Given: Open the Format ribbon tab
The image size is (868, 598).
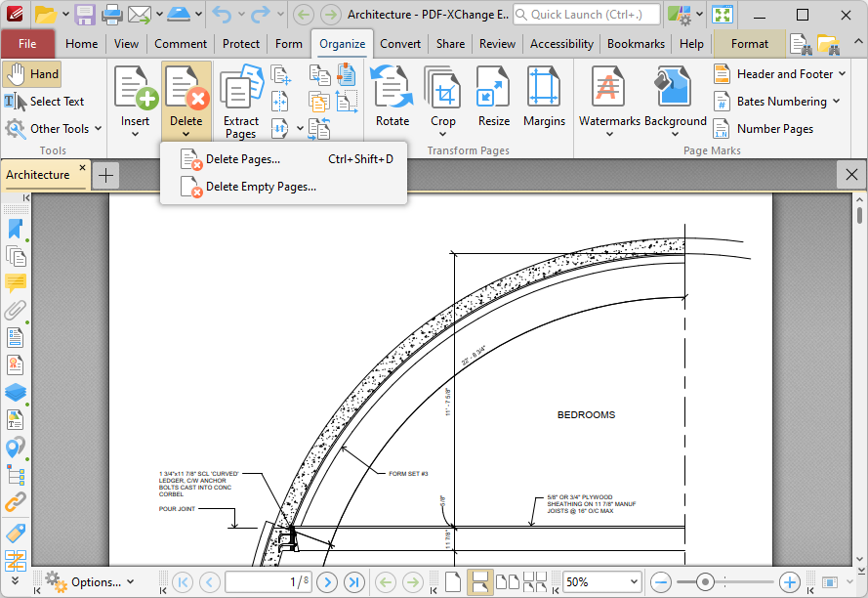Looking at the screenshot, I should coord(750,44).
